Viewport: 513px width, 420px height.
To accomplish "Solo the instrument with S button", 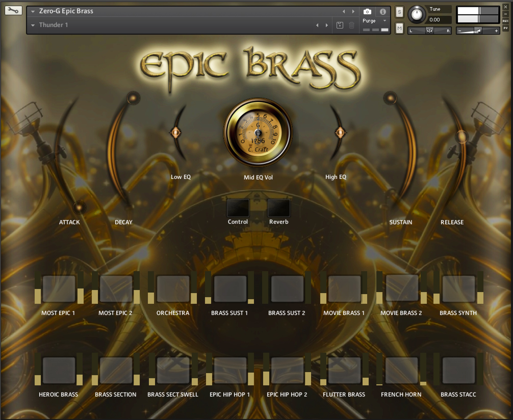I will pos(399,12).
